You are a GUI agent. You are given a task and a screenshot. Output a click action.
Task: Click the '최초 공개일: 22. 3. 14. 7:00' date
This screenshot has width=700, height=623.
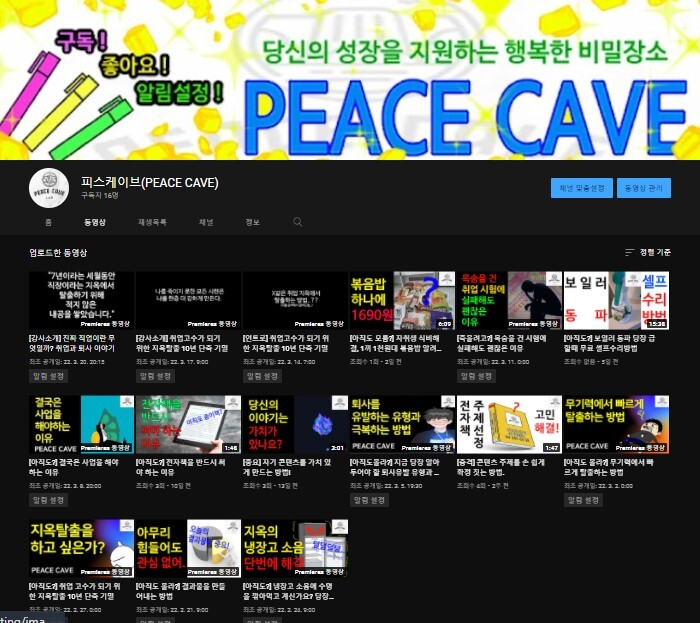(x=279, y=362)
